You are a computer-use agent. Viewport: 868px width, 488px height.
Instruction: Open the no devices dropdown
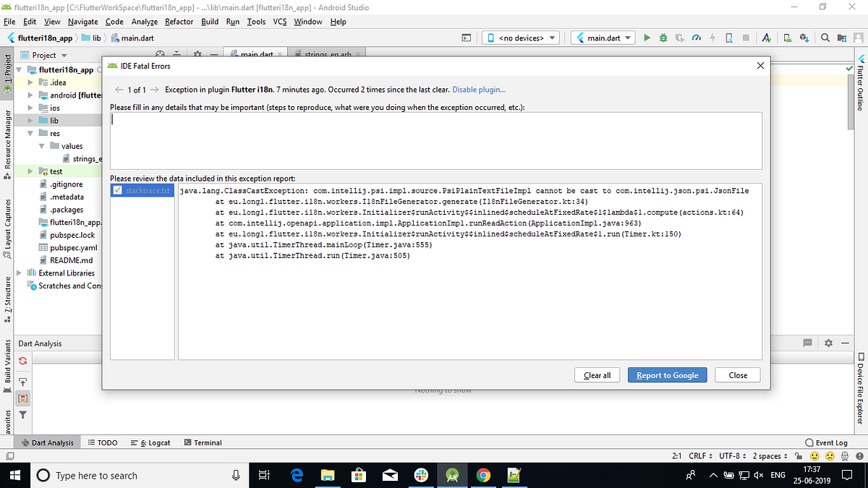click(520, 38)
